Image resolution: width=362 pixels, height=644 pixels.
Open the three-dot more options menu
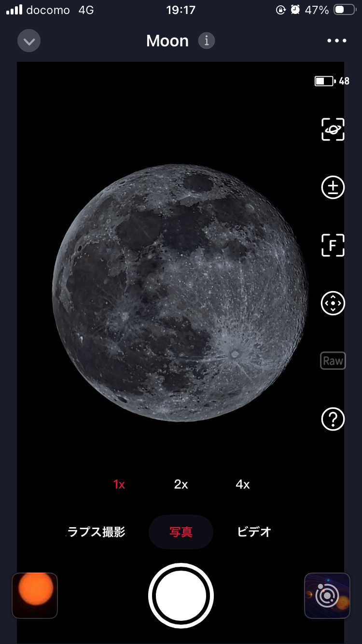(x=337, y=41)
